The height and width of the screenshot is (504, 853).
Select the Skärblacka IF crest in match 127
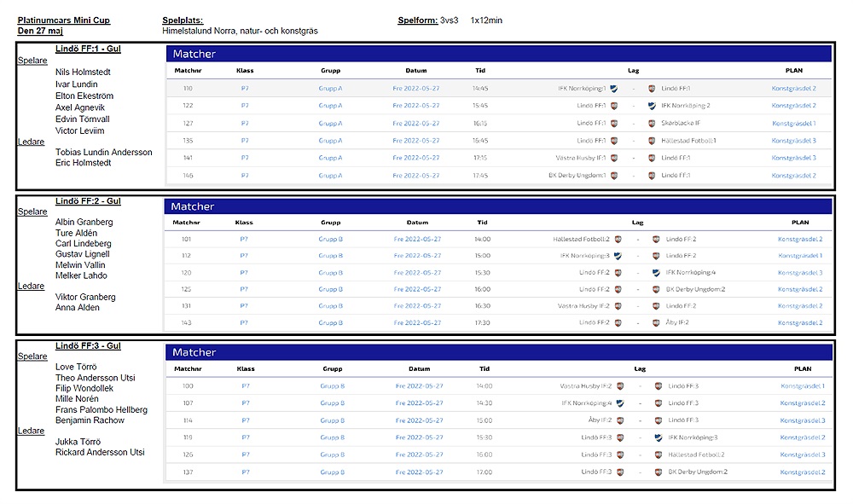point(652,124)
